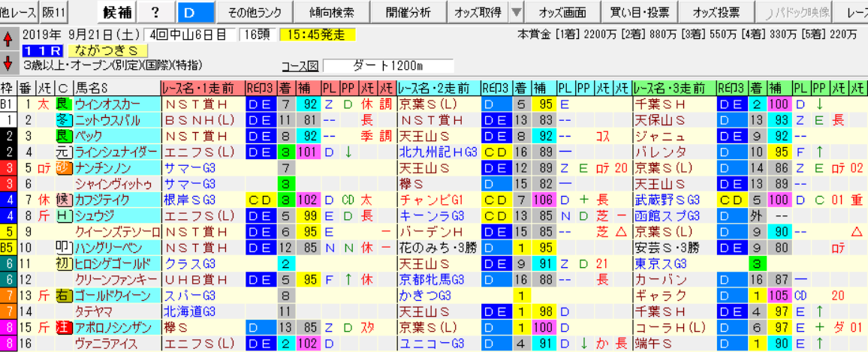868x352 pixels.
Task: Click the 良 mark for ベック
Action: tap(63, 136)
